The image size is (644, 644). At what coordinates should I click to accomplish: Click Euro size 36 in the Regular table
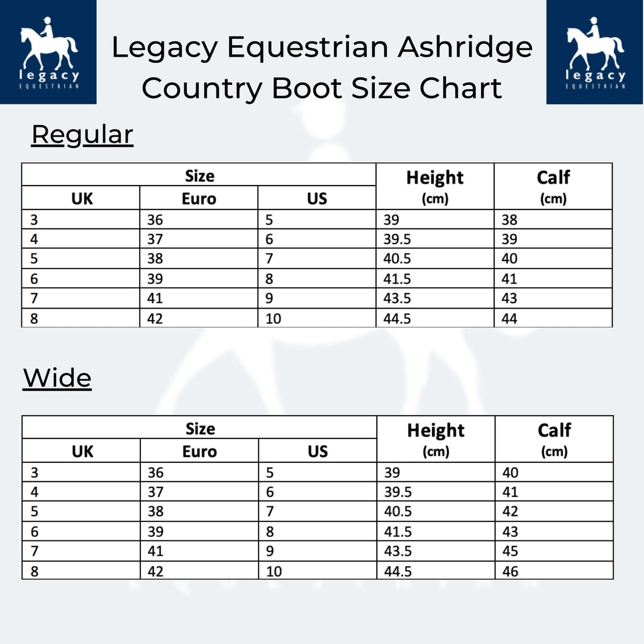click(155, 220)
